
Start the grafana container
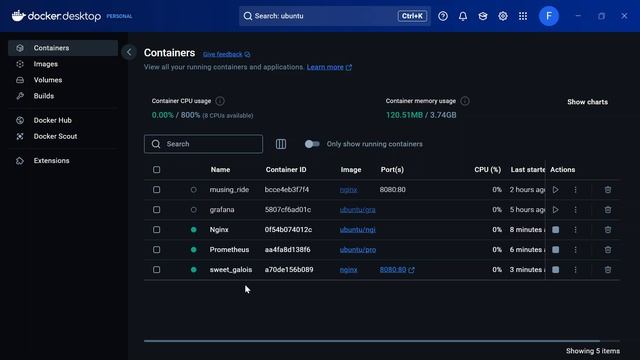pyautogui.click(x=556, y=210)
